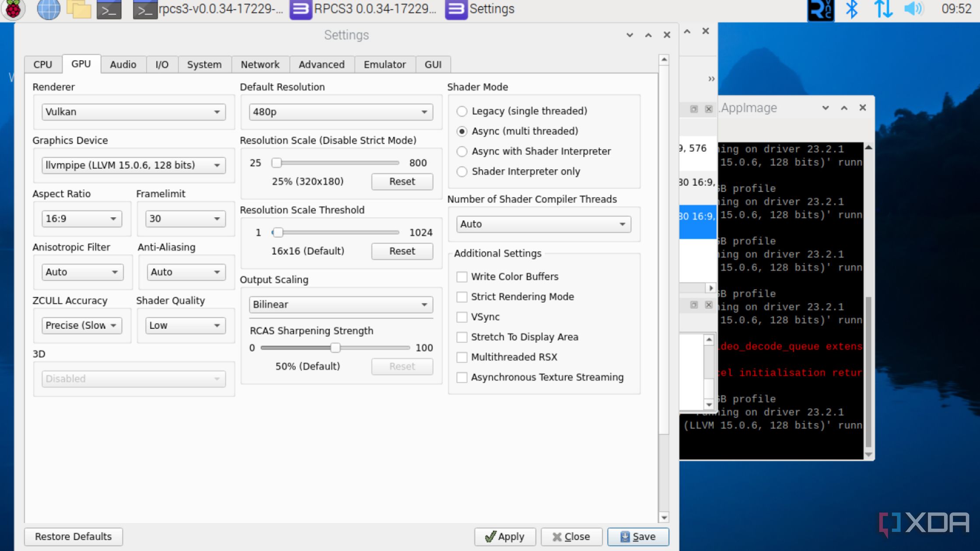Launch the terminal from the taskbar
The width and height of the screenshot is (980, 551).
109,10
